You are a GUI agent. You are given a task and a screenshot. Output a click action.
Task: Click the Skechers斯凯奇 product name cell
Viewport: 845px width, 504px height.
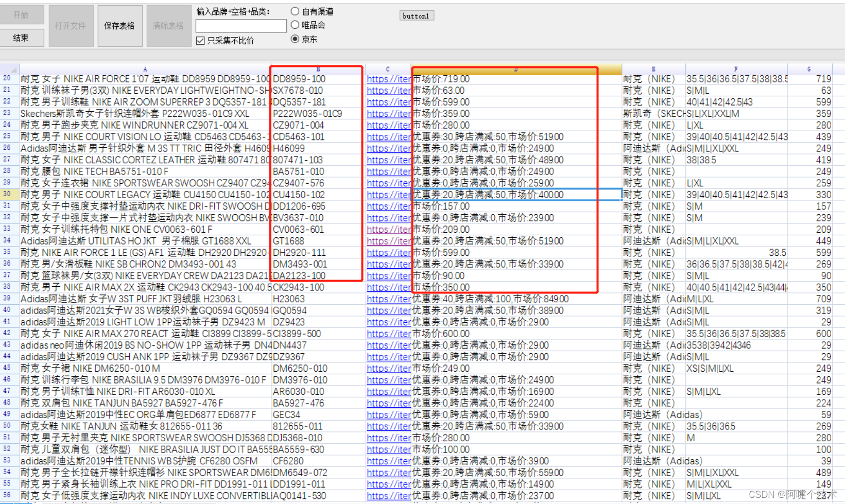click(145, 114)
